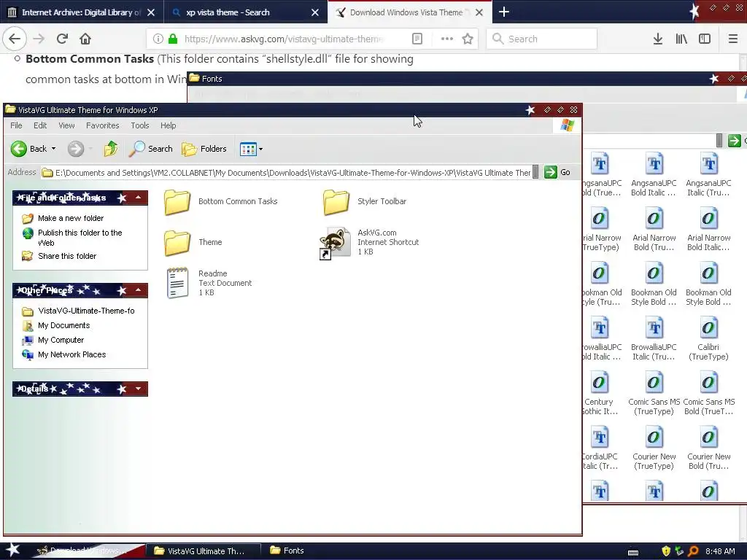
Task: Open Firefox hamburger menu
Action: click(x=733, y=39)
